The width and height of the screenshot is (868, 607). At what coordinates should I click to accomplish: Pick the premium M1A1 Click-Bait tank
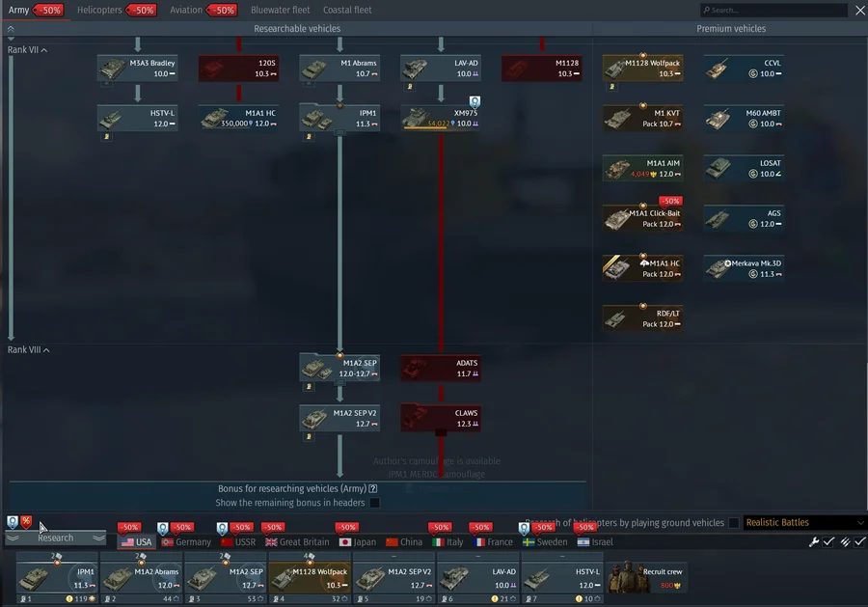(x=642, y=218)
